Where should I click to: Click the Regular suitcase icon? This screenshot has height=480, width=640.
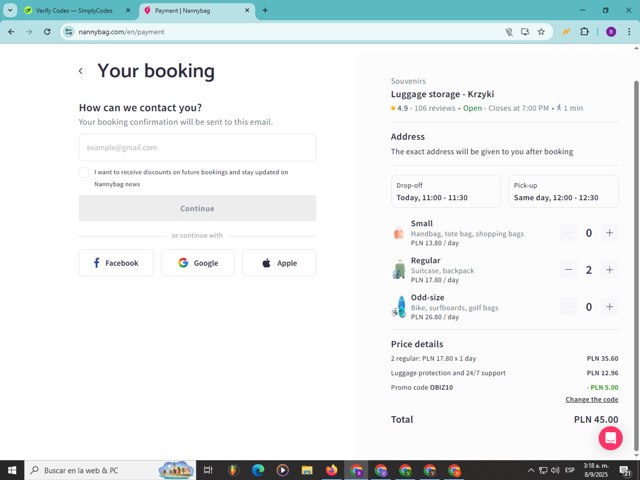(399, 270)
